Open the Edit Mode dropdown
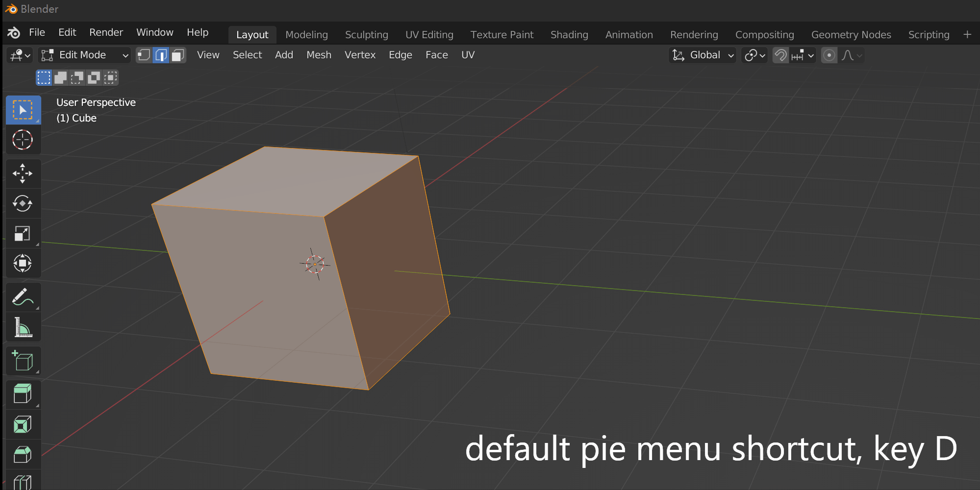Viewport: 980px width, 490px height. 85,55
